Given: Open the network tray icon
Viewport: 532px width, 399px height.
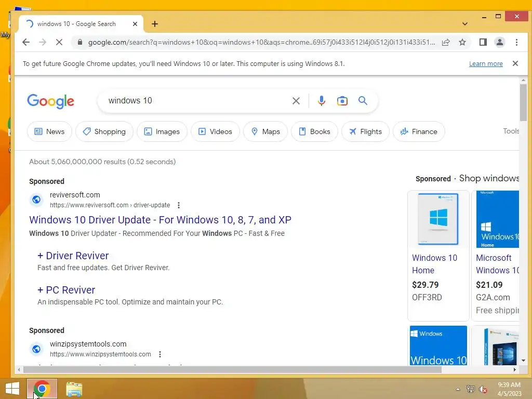Looking at the screenshot, I should pos(470,389).
